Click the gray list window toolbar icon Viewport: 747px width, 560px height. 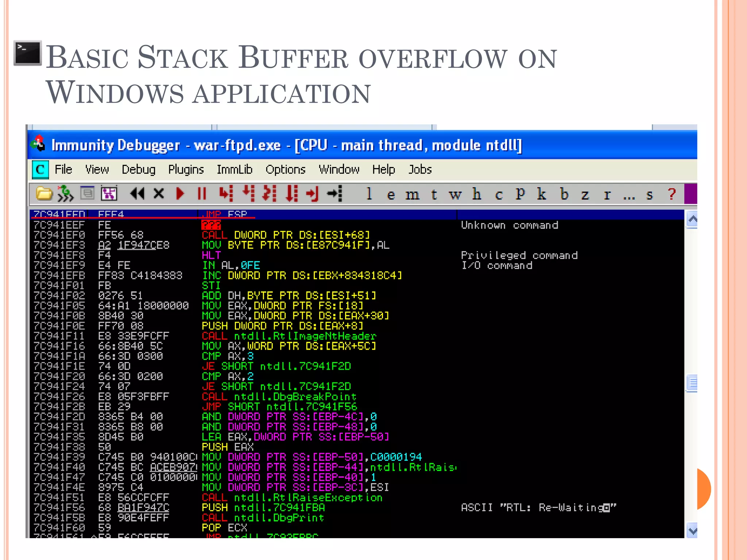87,193
